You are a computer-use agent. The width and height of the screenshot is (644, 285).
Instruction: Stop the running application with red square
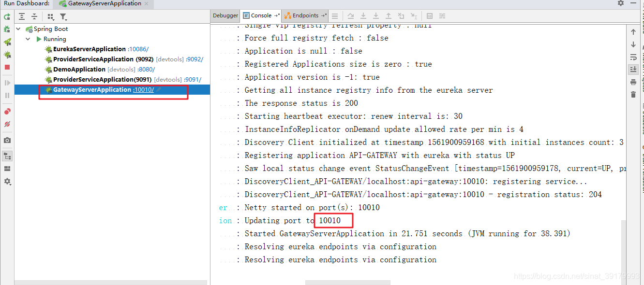click(7, 67)
